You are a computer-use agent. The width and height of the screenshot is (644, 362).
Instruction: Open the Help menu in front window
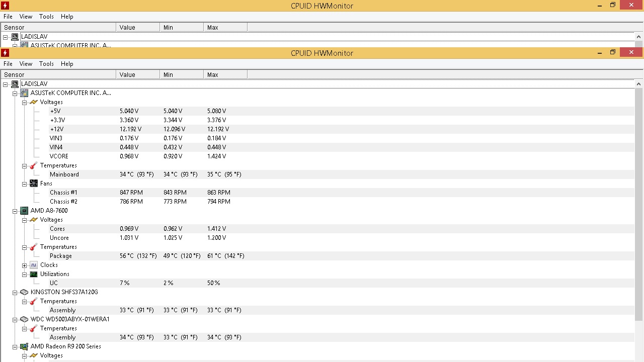[67, 64]
